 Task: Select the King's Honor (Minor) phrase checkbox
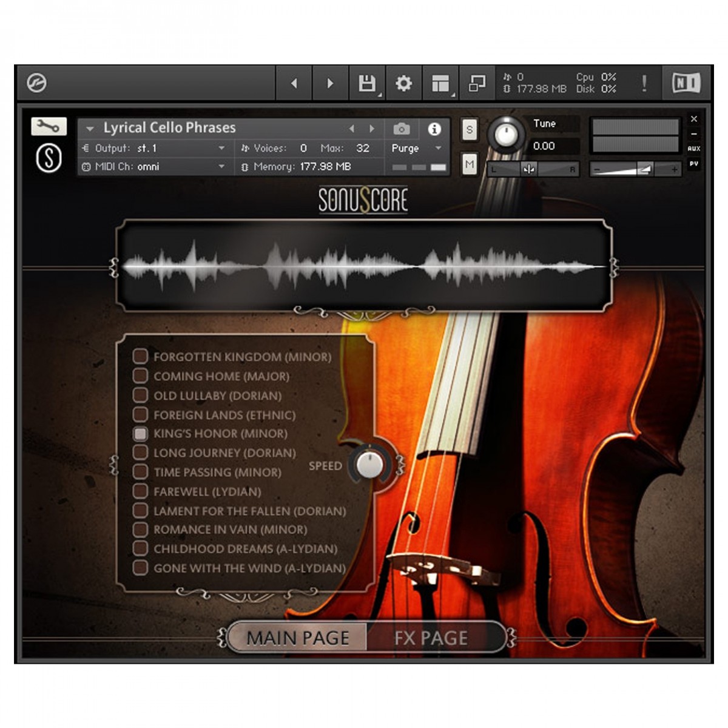pos(140,433)
